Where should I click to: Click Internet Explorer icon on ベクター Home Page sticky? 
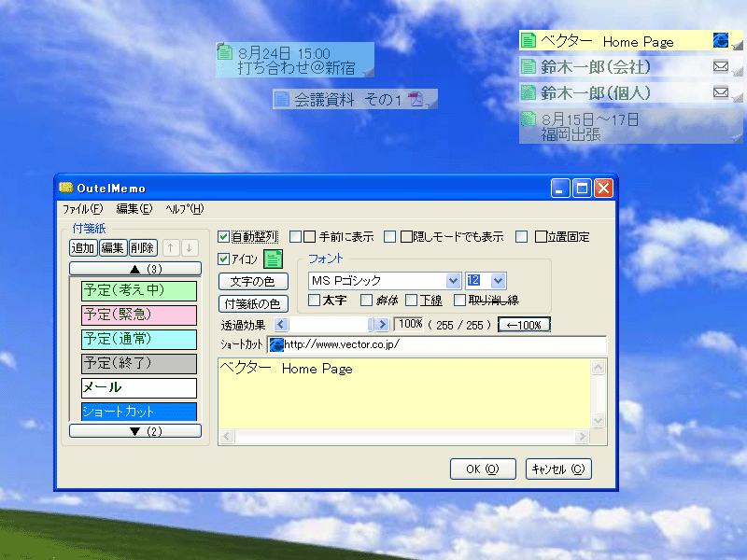(720, 40)
